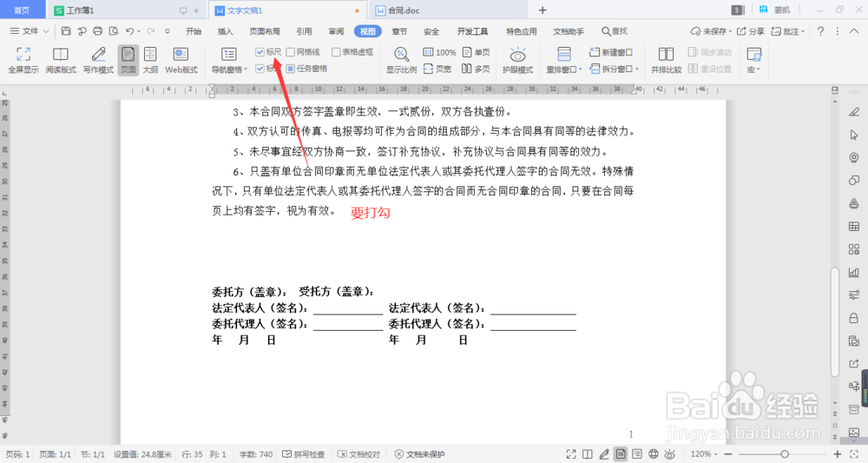
Task: Click the 首页 home button
Action: (22, 10)
